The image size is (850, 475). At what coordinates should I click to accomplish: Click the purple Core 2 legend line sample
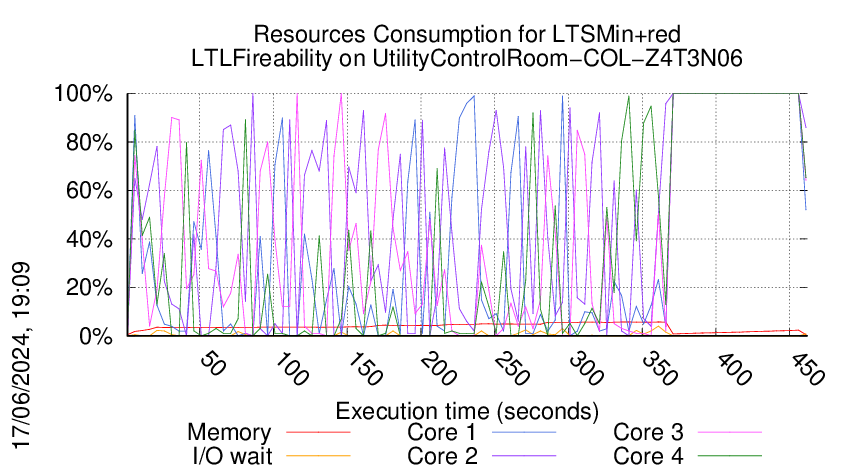click(x=524, y=456)
